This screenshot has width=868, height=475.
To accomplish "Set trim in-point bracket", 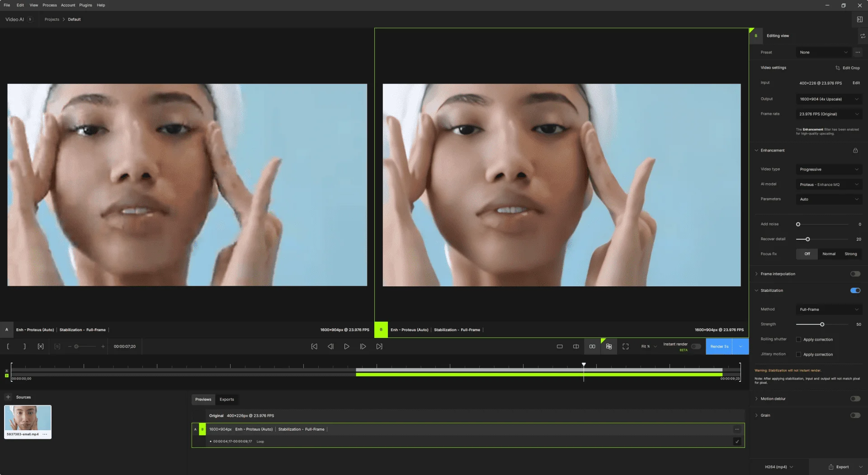I will [x=8, y=347].
